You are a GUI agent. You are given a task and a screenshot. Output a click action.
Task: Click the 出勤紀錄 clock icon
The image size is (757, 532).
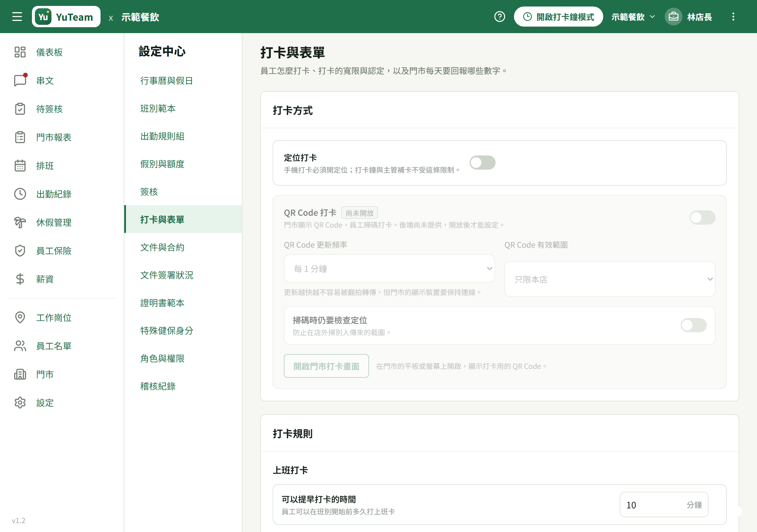20,194
